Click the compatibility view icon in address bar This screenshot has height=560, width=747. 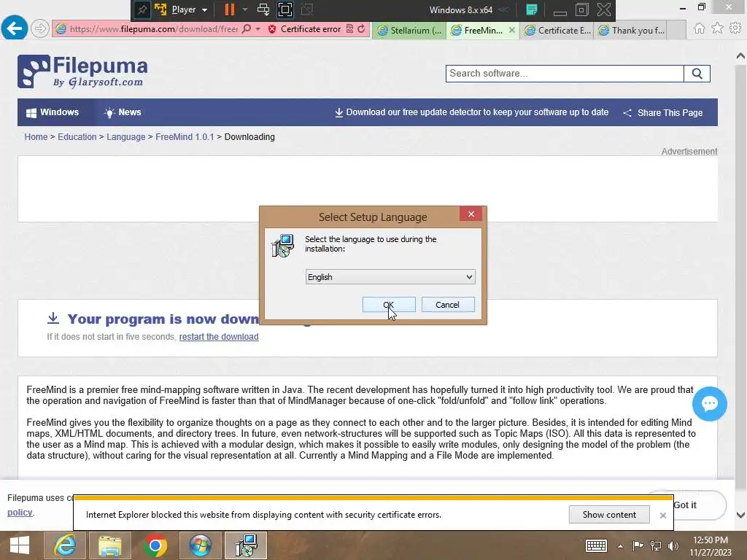349,28
